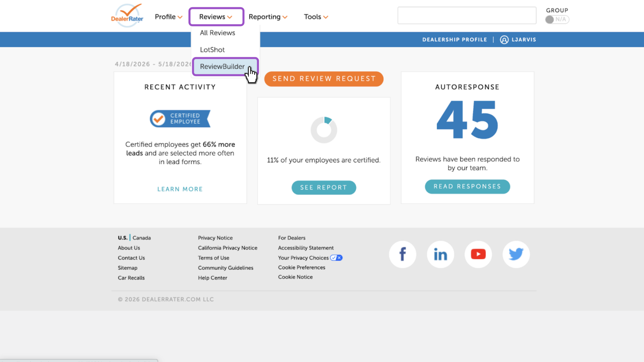This screenshot has height=362, width=644.
Task: Click the LJARVIS username link
Action: tap(524, 40)
